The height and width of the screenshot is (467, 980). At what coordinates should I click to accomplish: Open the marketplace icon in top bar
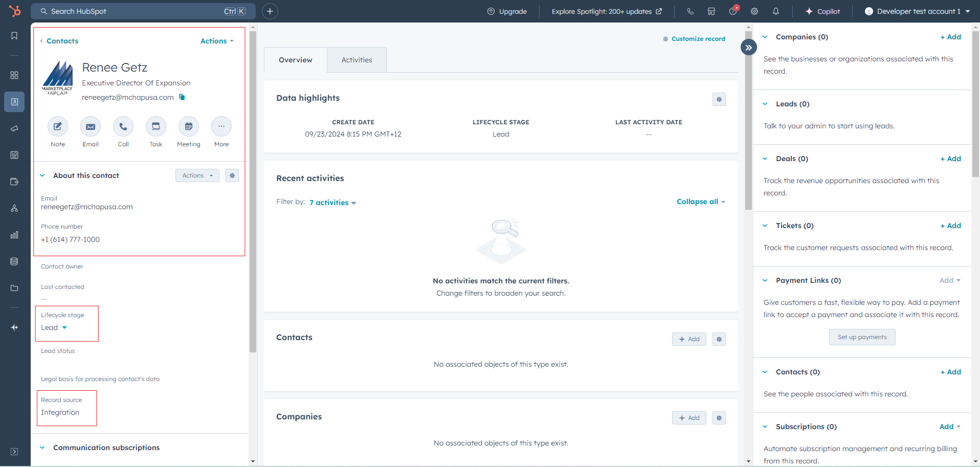tap(711, 11)
